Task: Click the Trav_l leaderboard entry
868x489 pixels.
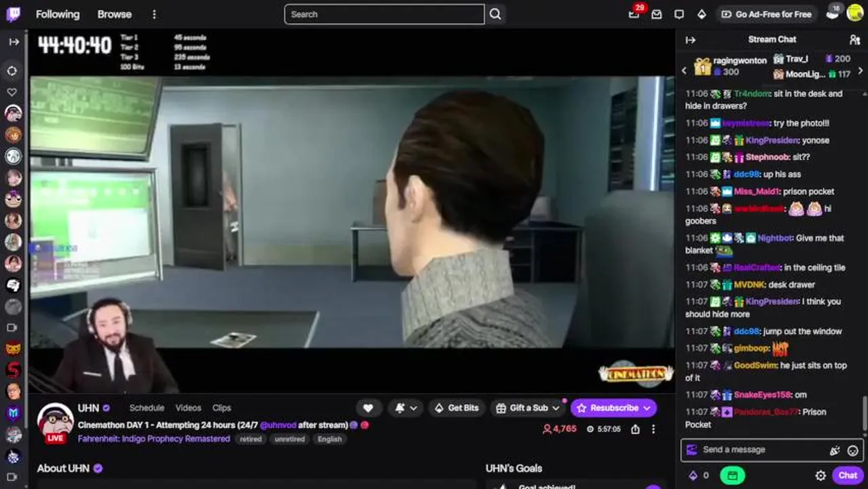Action: [x=812, y=59]
